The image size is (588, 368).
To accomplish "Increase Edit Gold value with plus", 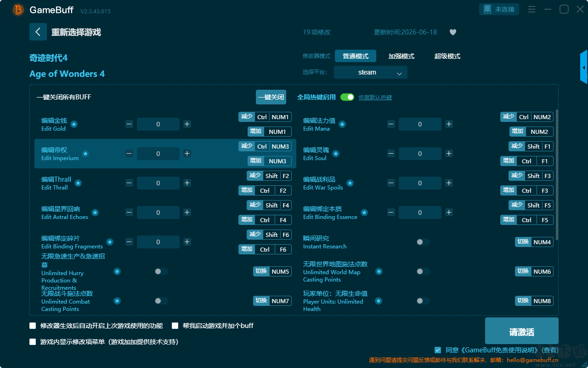I will click(x=187, y=124).
